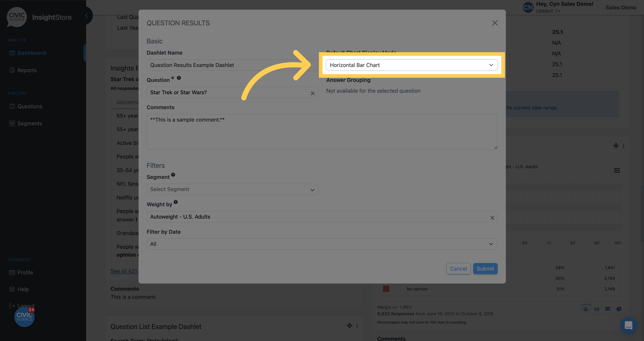Image resolution: width=644 pixels, height=341 pixels.
Task: Open Questions in the sidebar
Action: tap(30, 106)
